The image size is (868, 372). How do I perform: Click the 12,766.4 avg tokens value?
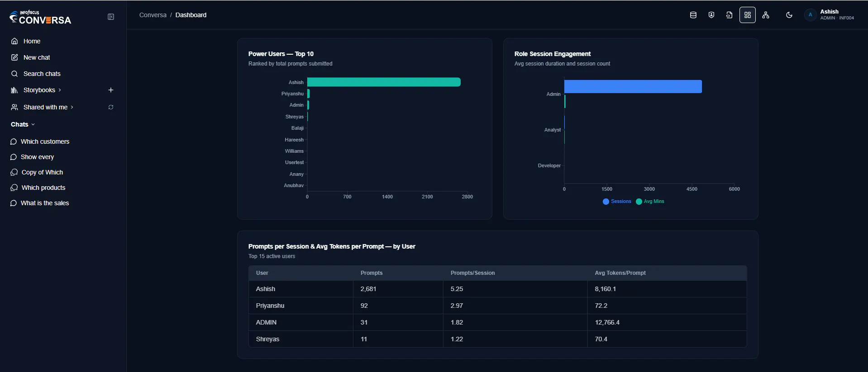pos(607,322)
